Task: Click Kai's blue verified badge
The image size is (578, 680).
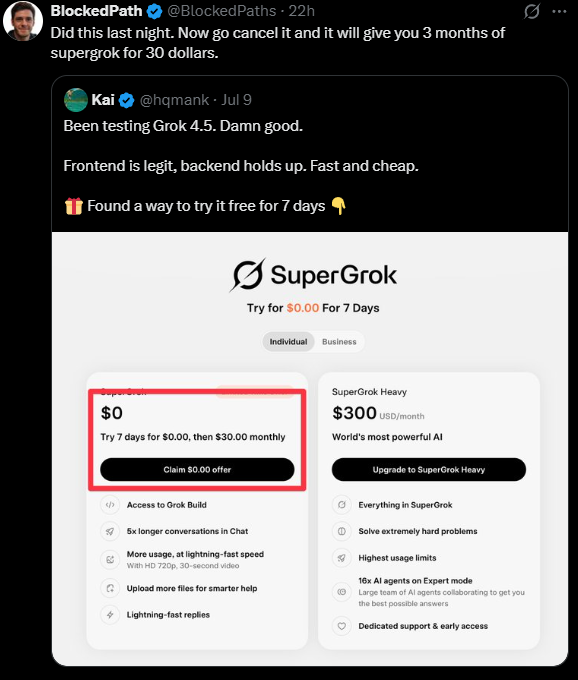Action: pyautogui.click(x=127, y=100)
